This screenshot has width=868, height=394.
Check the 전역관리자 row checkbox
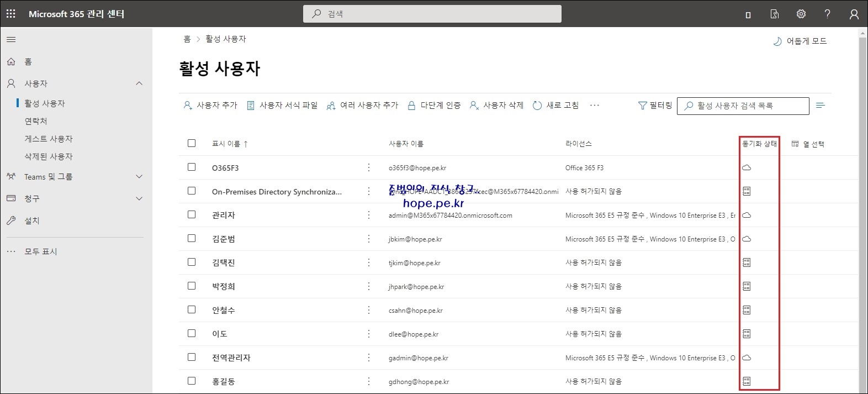point(192,357)
